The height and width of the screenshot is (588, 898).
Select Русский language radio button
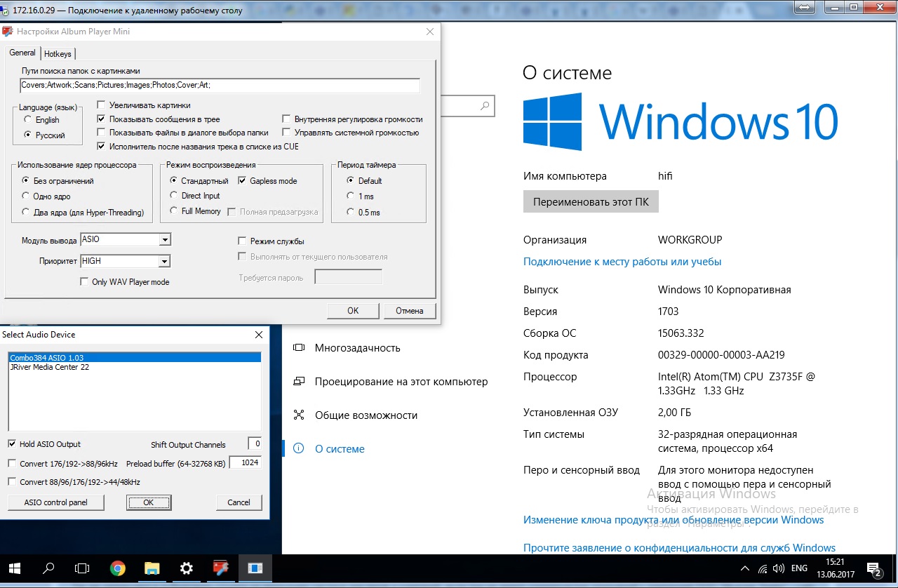click(27, 135)
